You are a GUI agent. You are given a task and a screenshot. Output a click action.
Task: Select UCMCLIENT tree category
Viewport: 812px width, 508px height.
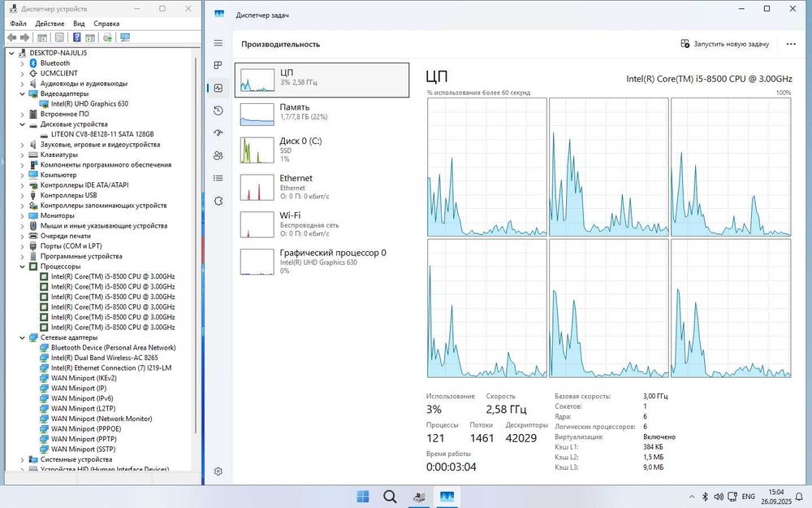[x=59, y=74]
